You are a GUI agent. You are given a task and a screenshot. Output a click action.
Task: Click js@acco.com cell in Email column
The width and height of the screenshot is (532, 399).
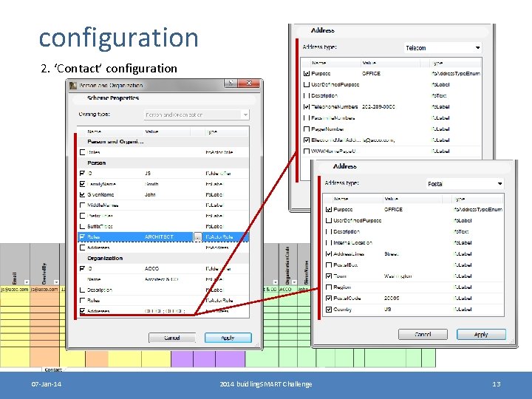coord(15,289)
